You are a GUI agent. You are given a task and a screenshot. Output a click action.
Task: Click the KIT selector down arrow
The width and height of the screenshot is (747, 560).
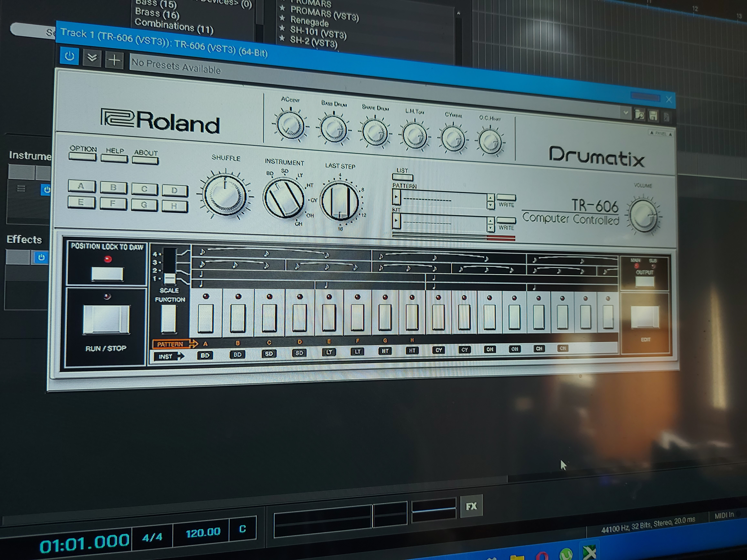click(490, 228)
